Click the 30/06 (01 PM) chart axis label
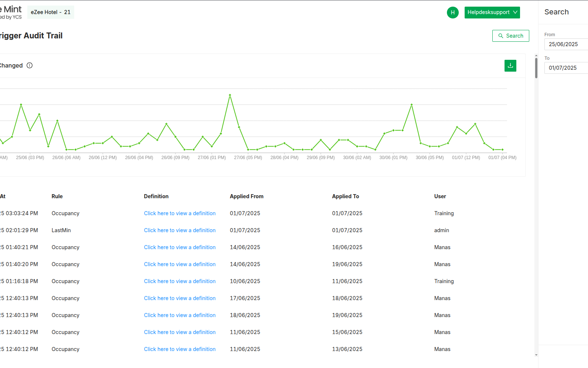 pyautogui.click(x=393, y=158)
